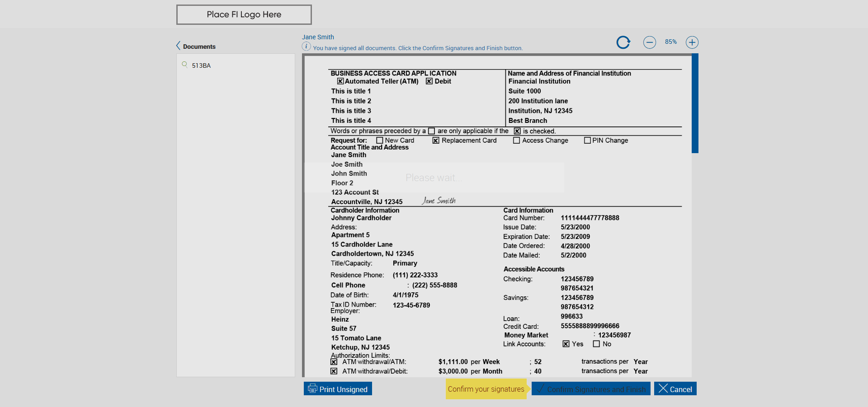The height and width of the screenshot is (407, 868).
Task: Click the Best Branch text
Action: pyautogui.click(x=528, y=121)
